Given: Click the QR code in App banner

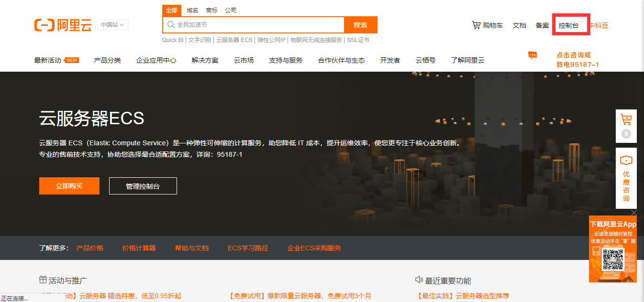Looking at the screenshot, I should [613, 260].
